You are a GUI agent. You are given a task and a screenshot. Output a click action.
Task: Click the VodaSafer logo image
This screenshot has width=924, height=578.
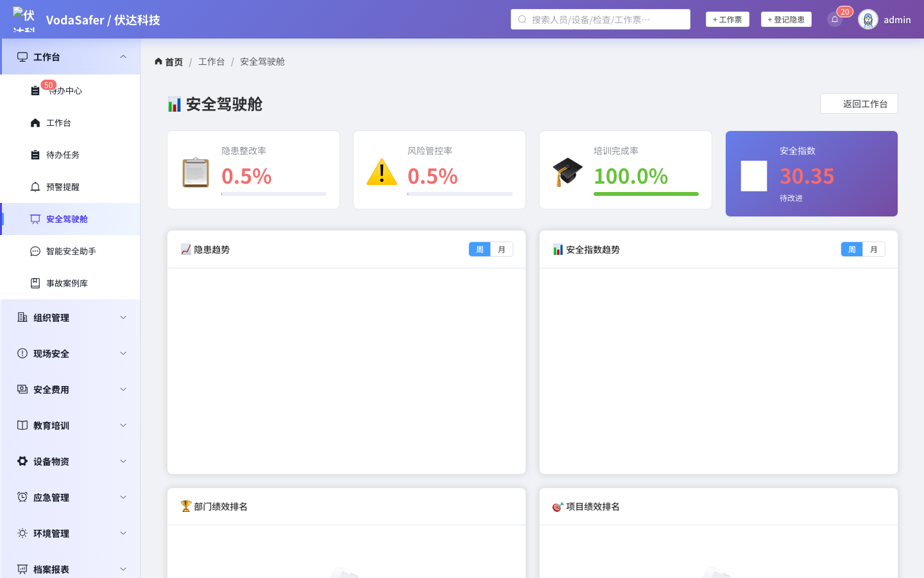coord(24,19)
